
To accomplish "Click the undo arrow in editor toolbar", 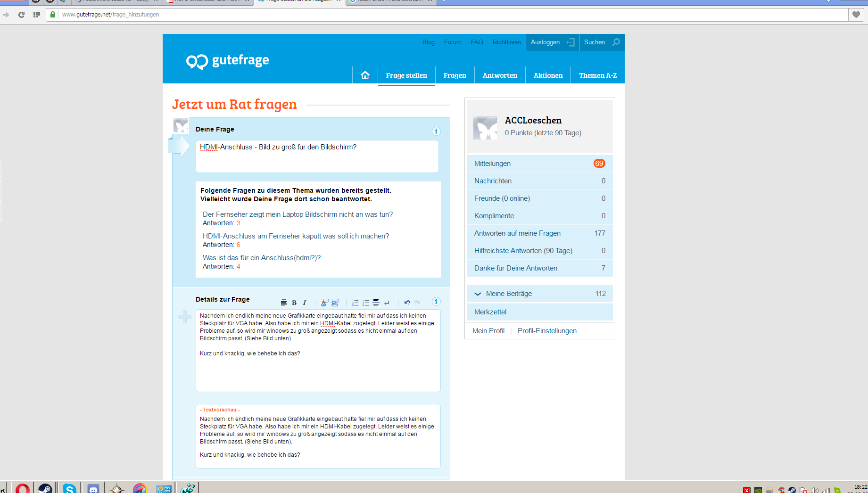I will pyautogui.click(x=407, y=303).
